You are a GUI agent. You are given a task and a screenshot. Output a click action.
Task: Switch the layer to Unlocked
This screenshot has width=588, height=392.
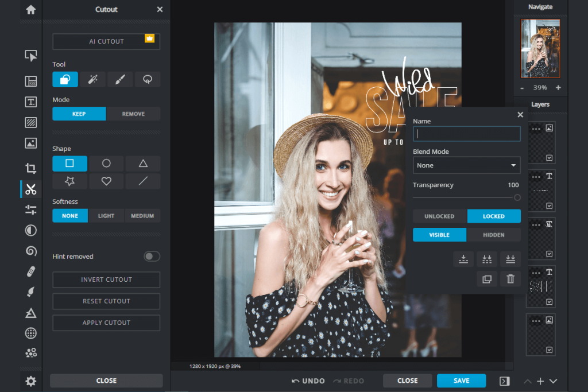tap(439, 216)
